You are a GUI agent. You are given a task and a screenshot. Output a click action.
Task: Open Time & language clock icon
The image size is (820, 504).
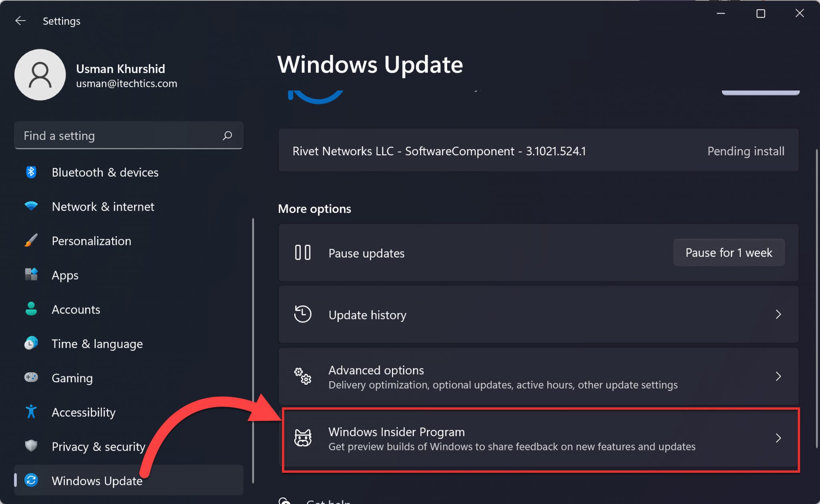click(31, 343)
